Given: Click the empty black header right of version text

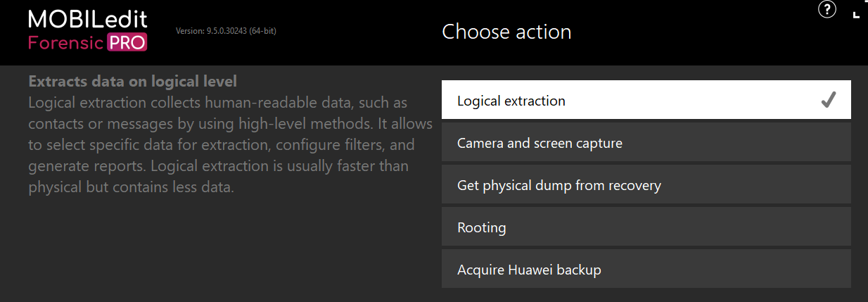Looking at the screenshot, I should [359, 32].
